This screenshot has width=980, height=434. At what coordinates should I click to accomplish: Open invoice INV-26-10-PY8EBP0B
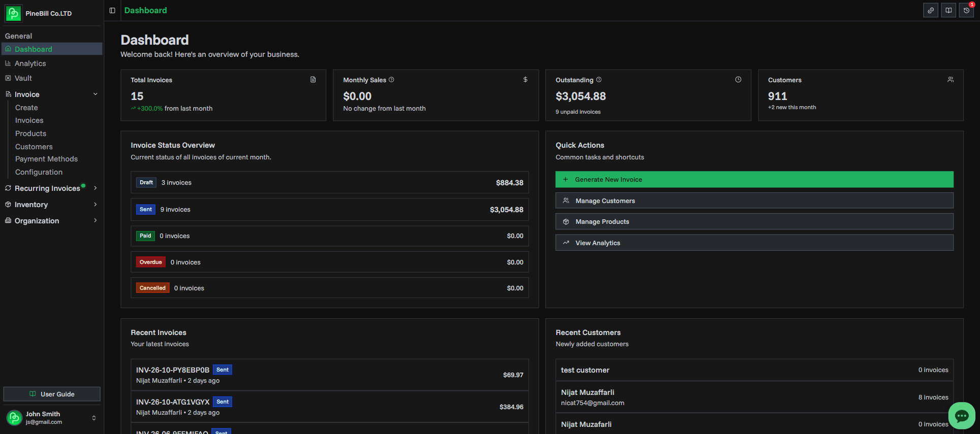pyautogui.click(x=330, y=375)
